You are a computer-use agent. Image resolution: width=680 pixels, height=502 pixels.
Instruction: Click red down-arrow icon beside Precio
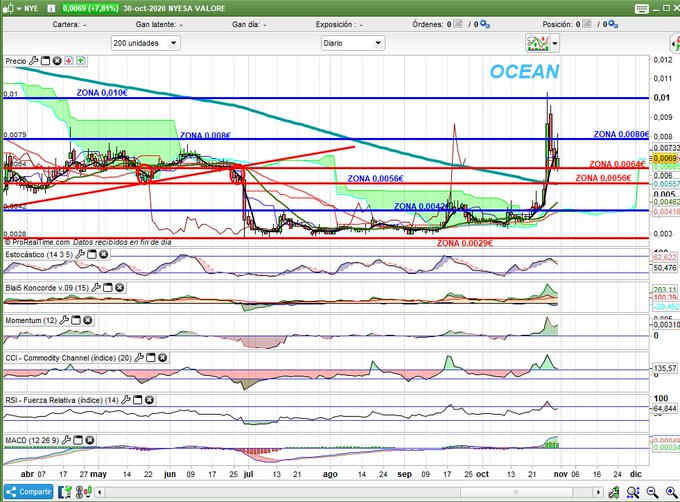click(69, 61)
